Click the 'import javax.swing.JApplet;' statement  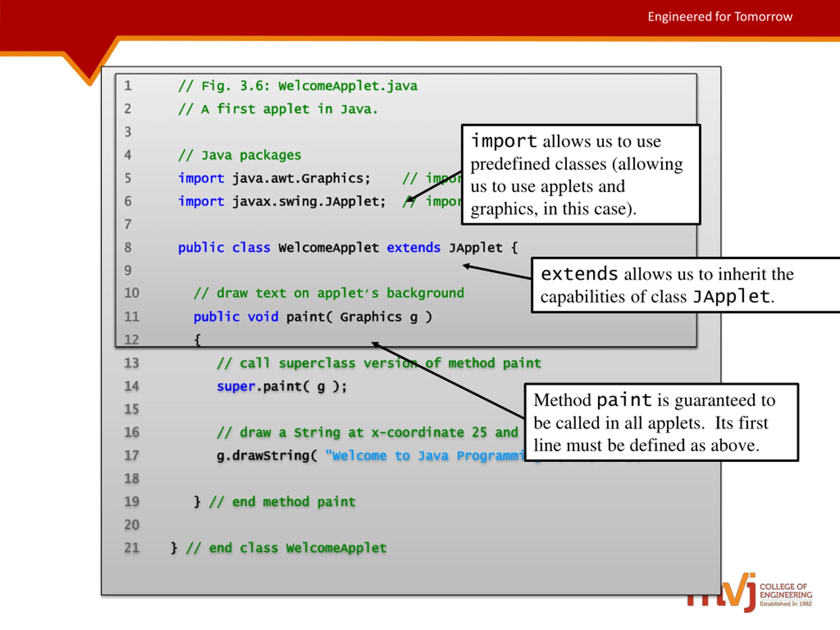[x=282, y=201]
